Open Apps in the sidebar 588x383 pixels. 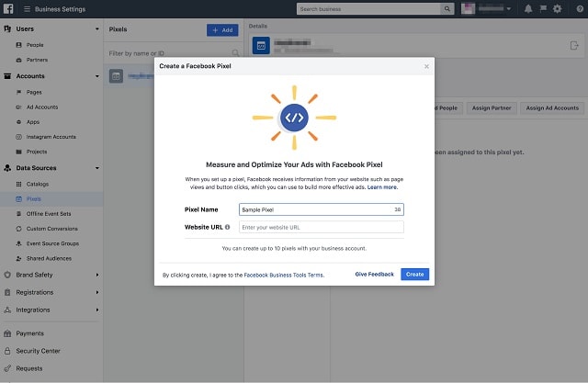pyautogui.click(x=33, y=122)
